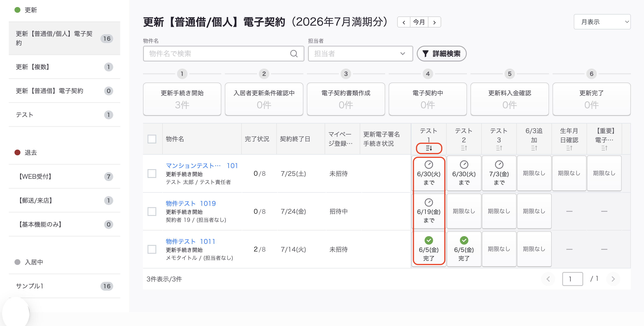The width and height of the screenshot is (644, 326).
Task: Select 更新【複数】 in sidebar
Action: (x=64, y=67)
